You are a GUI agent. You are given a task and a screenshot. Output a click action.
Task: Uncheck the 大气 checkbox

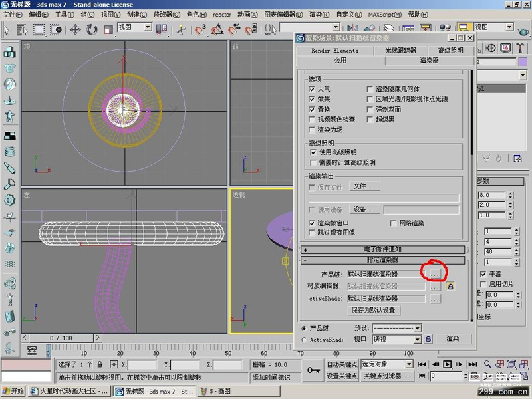(x=312, y=89)
